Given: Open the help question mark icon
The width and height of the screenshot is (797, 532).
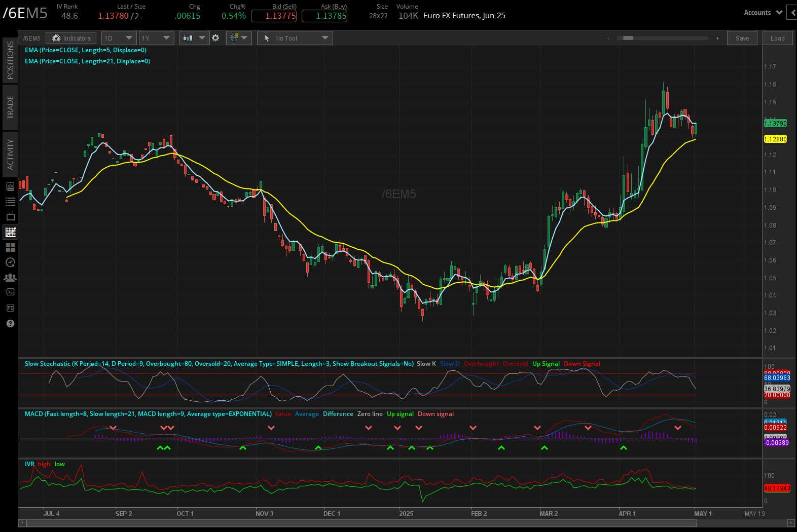Looking at the screenshot, I should click(x=10, y=323).
